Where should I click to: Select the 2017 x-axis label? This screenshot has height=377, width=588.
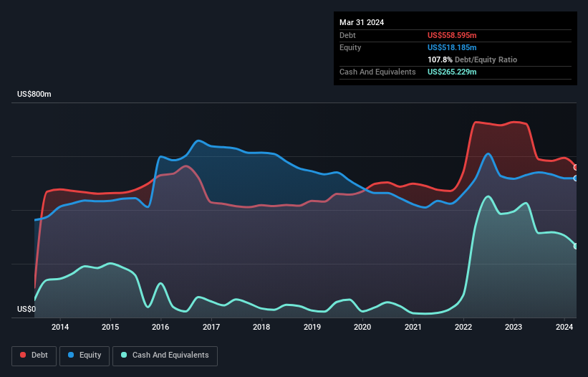(211, 327)
